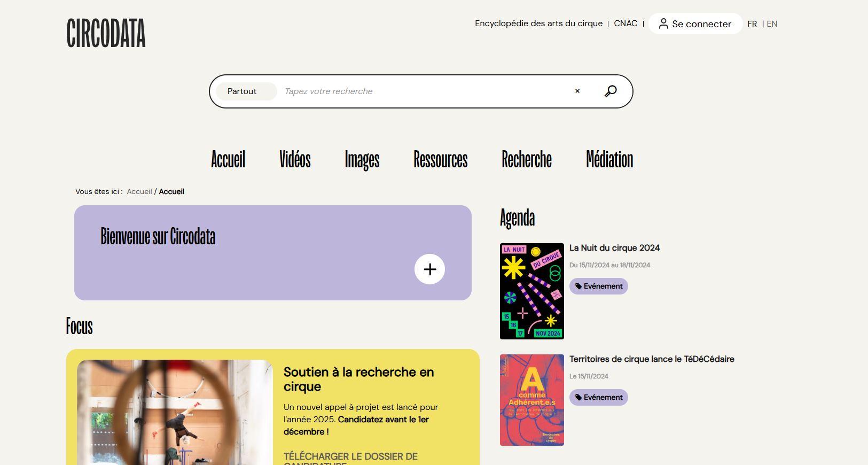This screenshot has height=465, width=868.
Task: Switch language to FR
Action: tap(752, 24)
